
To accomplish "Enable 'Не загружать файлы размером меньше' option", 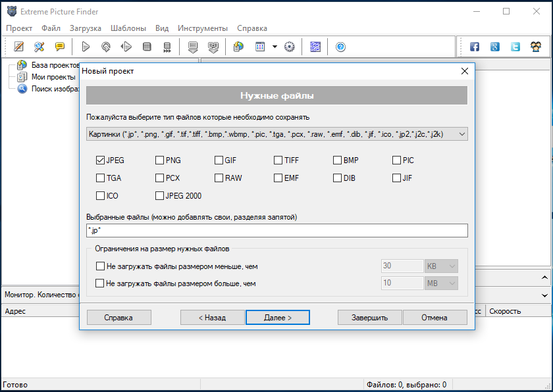I will point(100,266).
